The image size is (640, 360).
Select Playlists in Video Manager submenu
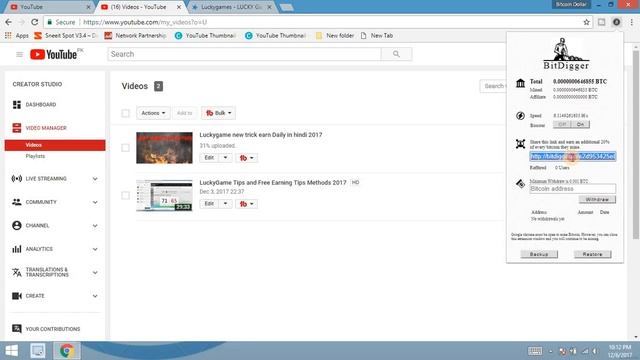[x=35, y=156]
